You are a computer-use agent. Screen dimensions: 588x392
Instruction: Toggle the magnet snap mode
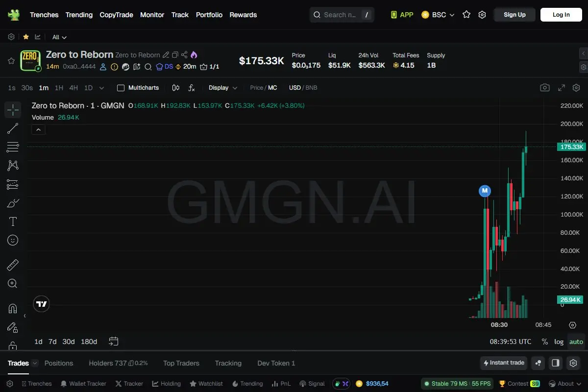coord(13,309)
